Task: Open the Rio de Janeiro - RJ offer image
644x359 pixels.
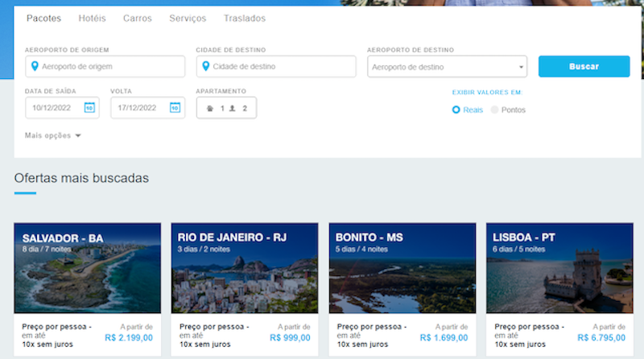Action: click(x=245, y=268)
